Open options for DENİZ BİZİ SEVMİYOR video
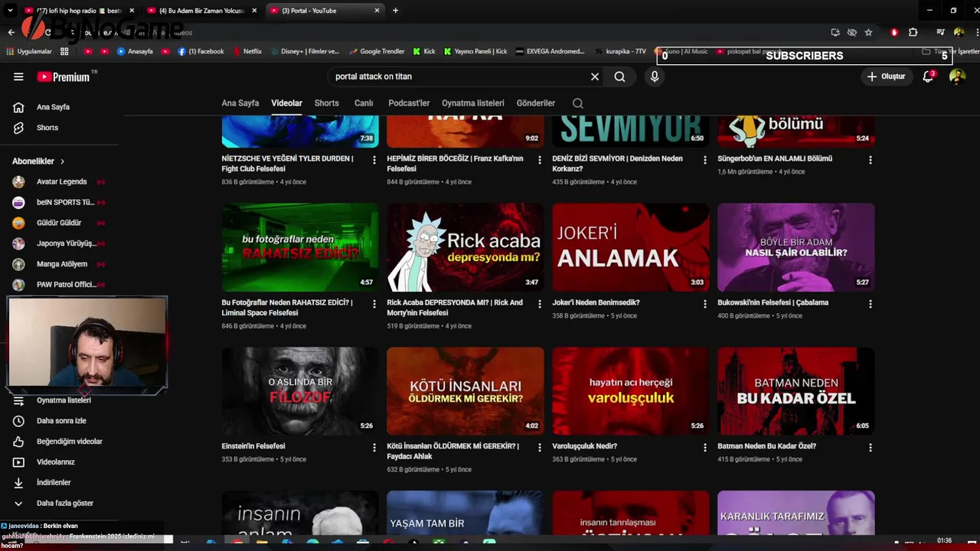980x551 pixels. click(704, 160)
